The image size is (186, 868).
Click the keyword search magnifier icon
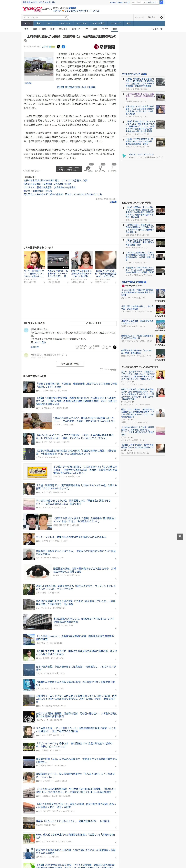point(66,18)
